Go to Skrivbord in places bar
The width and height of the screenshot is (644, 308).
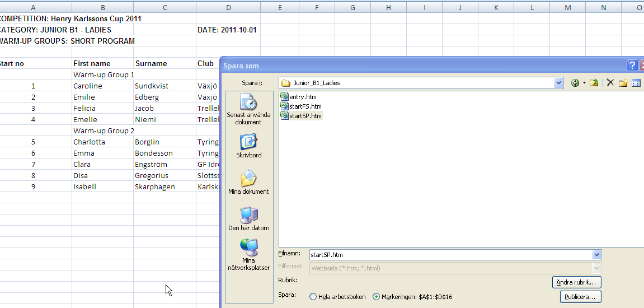click(x=248, y=146)
